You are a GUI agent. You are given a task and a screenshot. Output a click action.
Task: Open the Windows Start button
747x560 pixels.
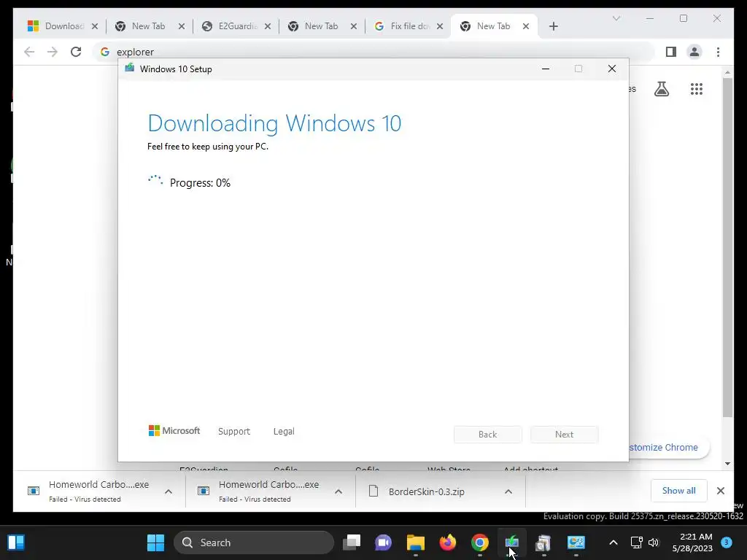tap(155, 542)
